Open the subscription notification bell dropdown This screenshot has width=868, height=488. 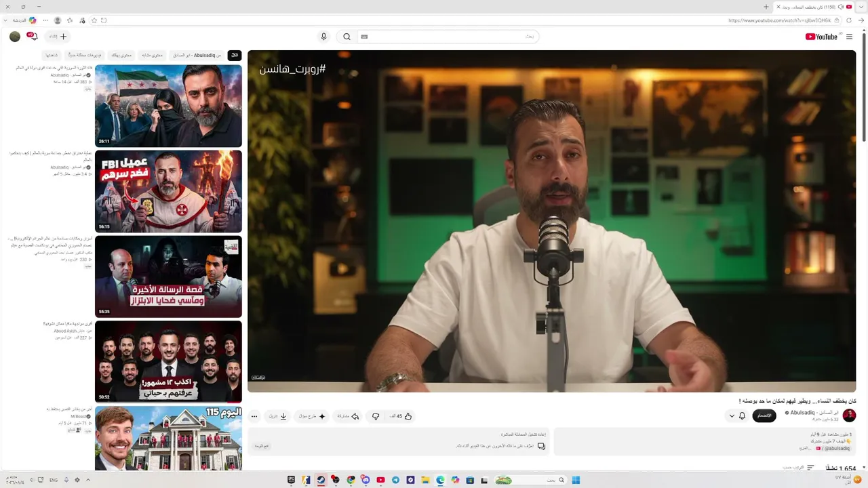pos(737,415)
